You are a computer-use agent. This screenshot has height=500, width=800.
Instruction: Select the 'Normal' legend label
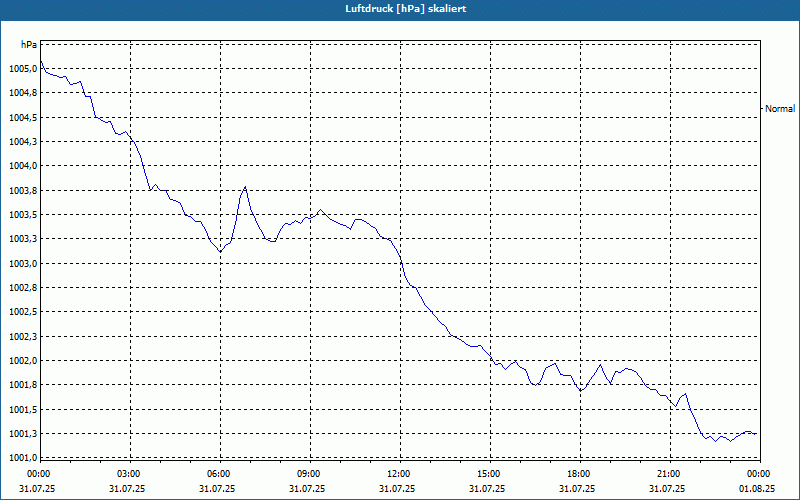click(x=780, y=109)
